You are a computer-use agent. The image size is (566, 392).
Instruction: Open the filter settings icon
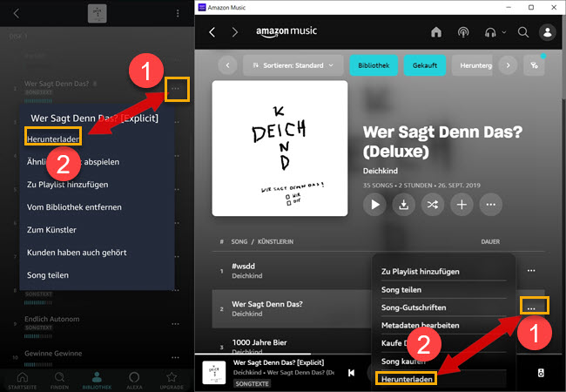pos(535,65)
